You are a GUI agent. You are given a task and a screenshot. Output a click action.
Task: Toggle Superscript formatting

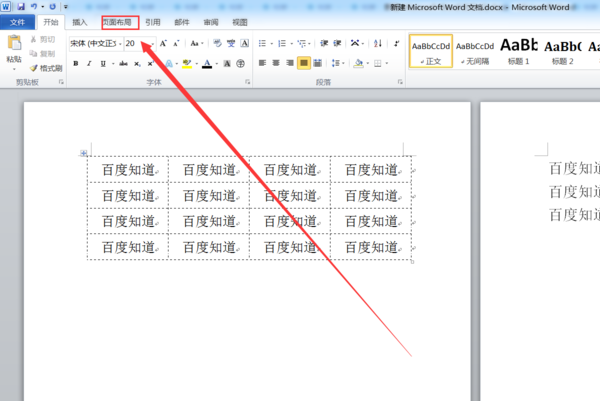click(150, 64)
